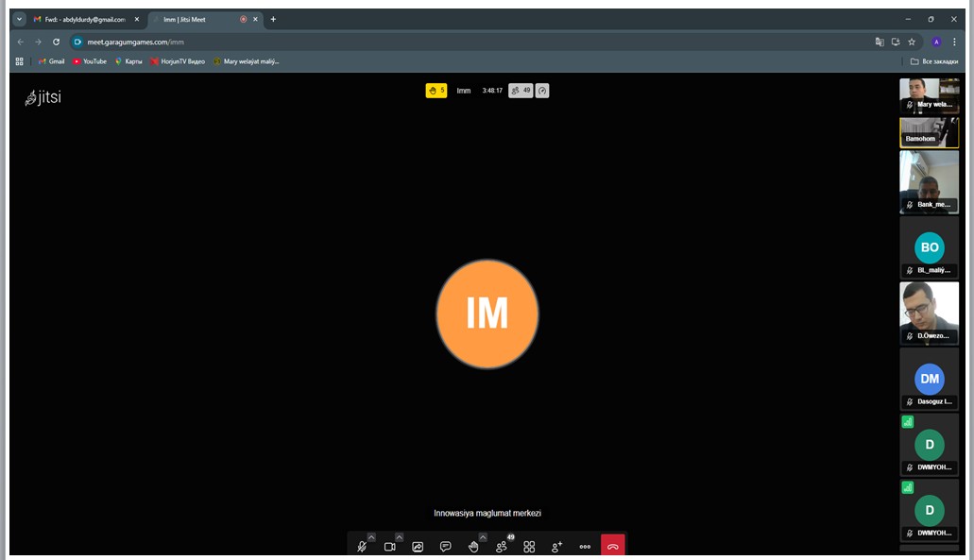974x560 pixels.
Task: Open the participants pane in toolbar
Action: 502,547
